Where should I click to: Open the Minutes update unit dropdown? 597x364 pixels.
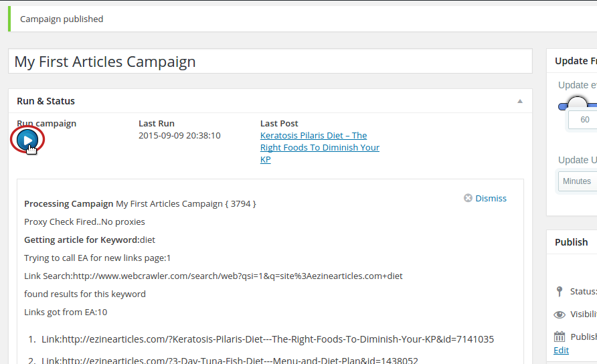tap(577, 181)
